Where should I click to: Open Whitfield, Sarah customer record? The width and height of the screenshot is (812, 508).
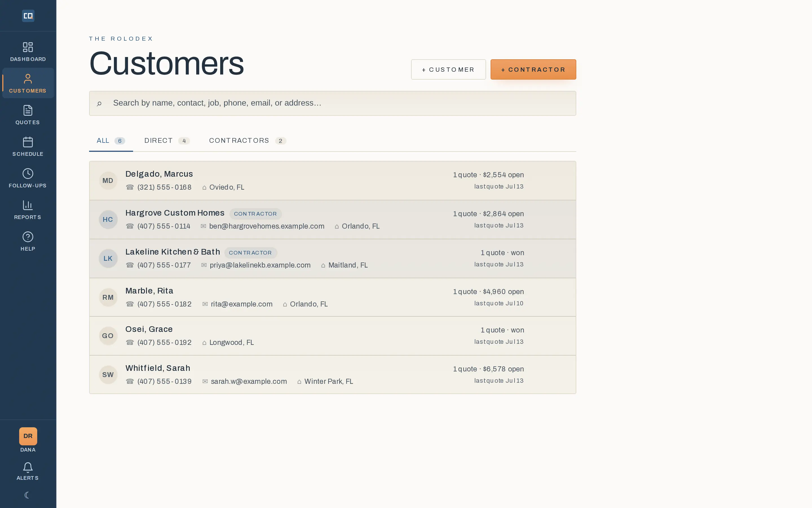[332, 375]
